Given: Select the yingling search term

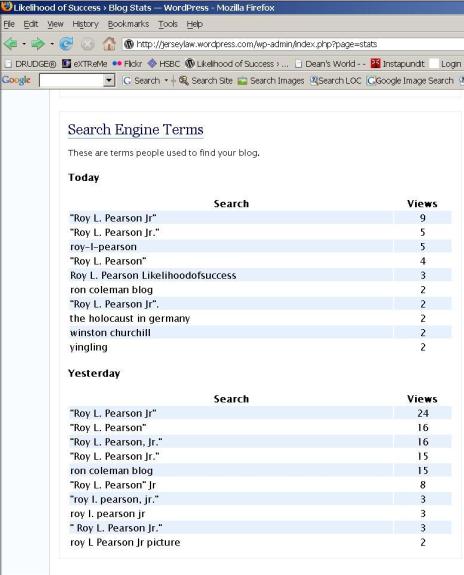Looking at the screenshot, I should coord(89,347).
